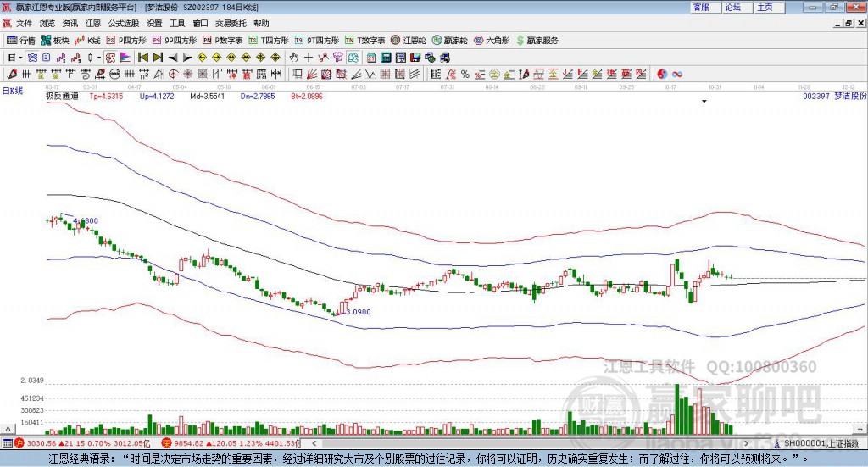Click horizontal scrollbar left arrow
Viewport: 868px width, 467px height.
(314, 443)
